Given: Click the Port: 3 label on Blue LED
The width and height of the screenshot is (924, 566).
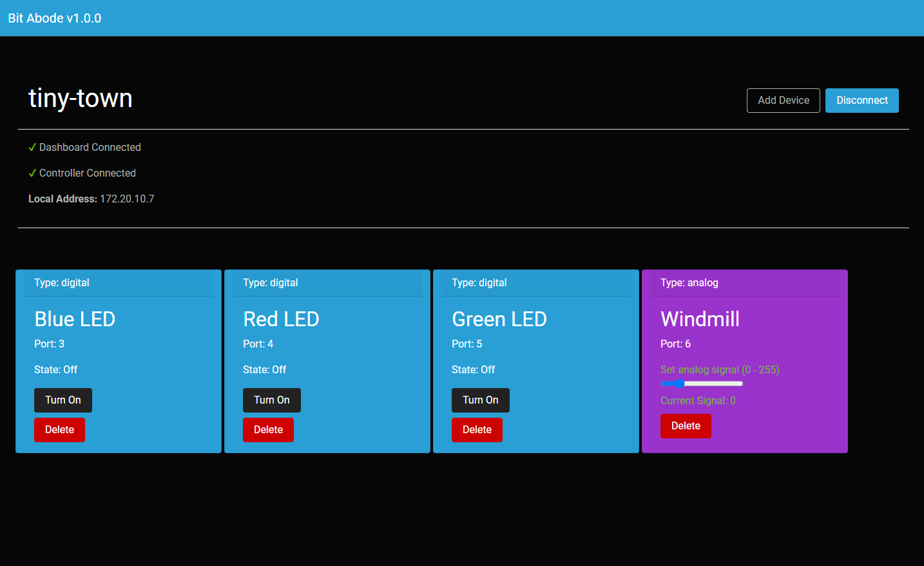Looking at the screenshot, I should pos(49,344).
